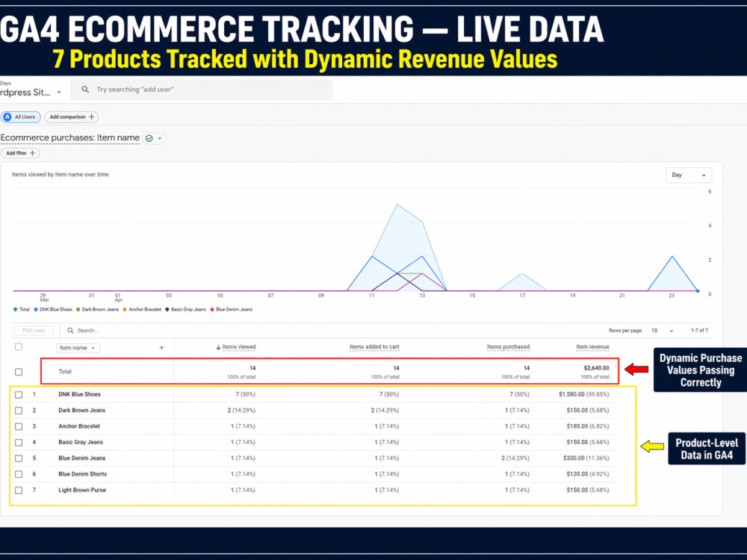The height and width of the screenshot is (560, 747).
Task: Click Blue Denim Shorts item name
Action: click(83, 474)
